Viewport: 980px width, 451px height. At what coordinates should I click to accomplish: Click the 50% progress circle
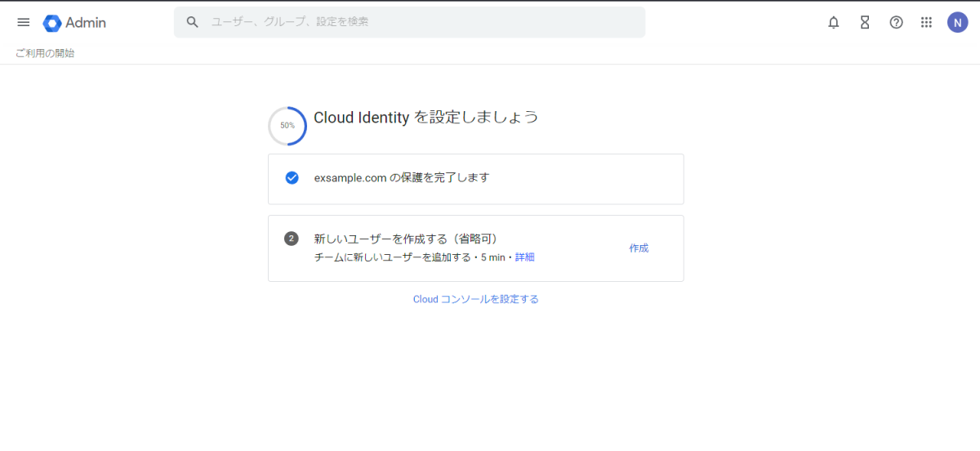[x=287, y=126]
